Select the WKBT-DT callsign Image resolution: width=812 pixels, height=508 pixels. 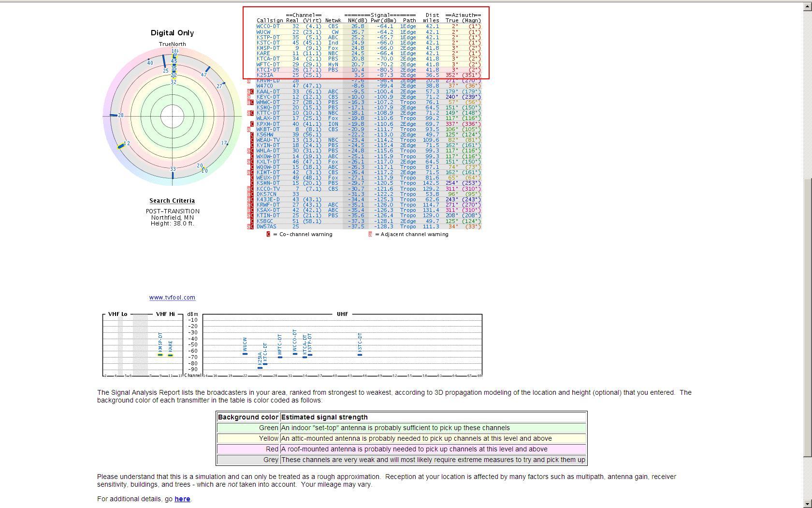click(268, 129)
